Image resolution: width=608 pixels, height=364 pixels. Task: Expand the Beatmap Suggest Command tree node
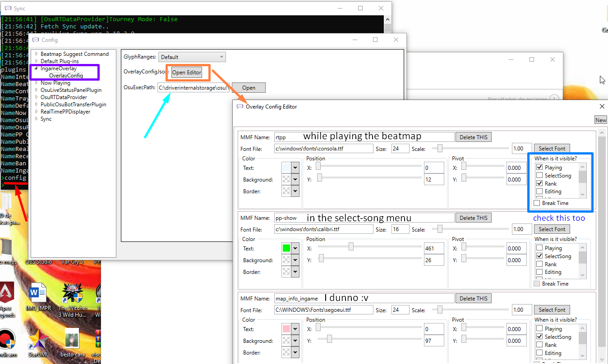click(37, 54)
